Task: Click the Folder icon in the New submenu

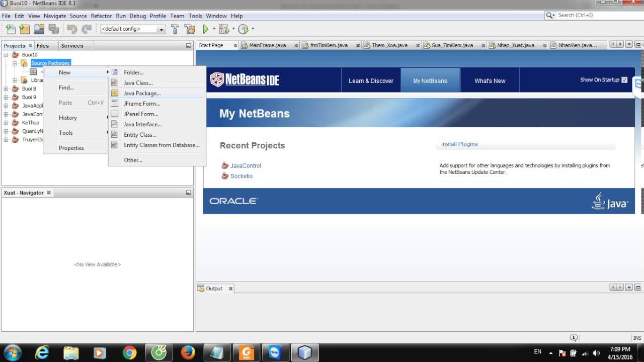Action: pyautogui.click(x=115, y=72)
